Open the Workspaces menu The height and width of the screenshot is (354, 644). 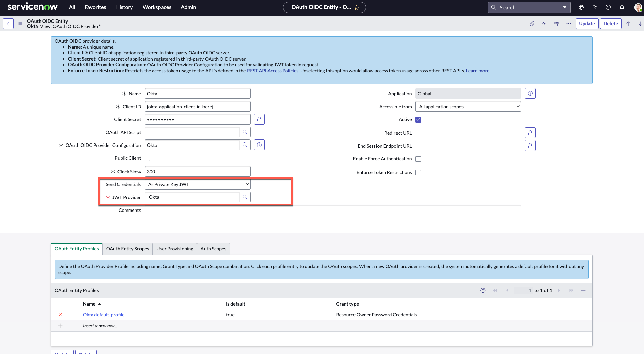pyautogui.click(x=157, y=7)
